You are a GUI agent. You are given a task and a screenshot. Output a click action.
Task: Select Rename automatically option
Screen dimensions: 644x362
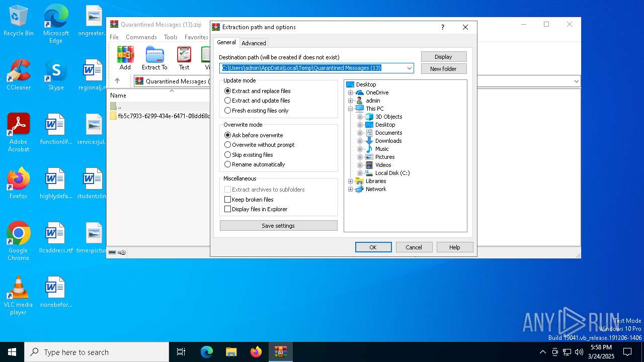(x=255, y=164)
